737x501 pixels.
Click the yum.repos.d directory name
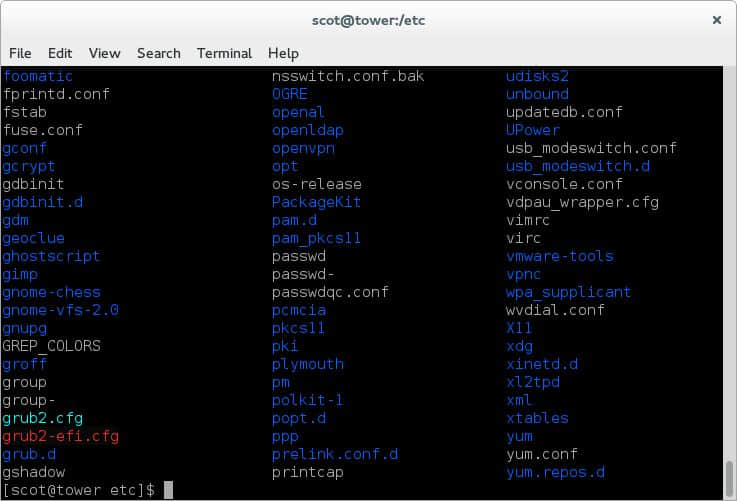click(555, 472)
